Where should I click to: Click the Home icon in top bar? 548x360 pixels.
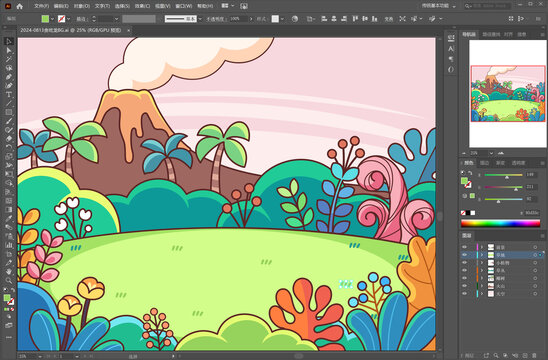click(20, 6)
